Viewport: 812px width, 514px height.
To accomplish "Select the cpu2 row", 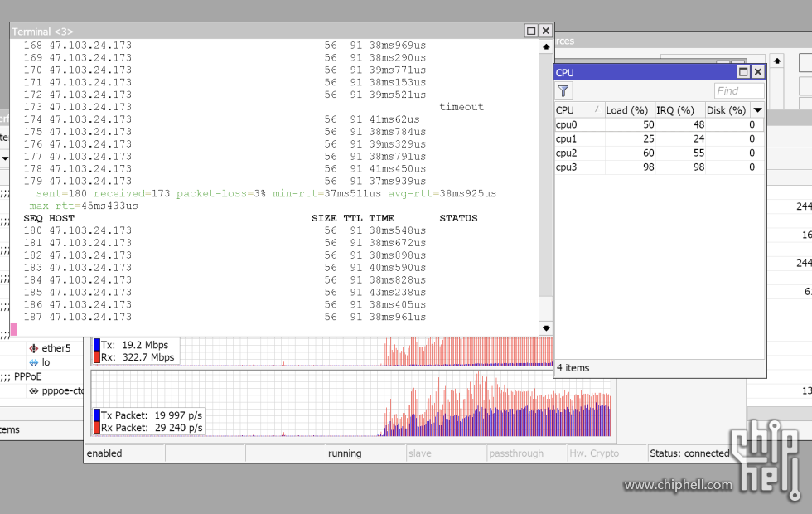I will click(x=658, y=153).
